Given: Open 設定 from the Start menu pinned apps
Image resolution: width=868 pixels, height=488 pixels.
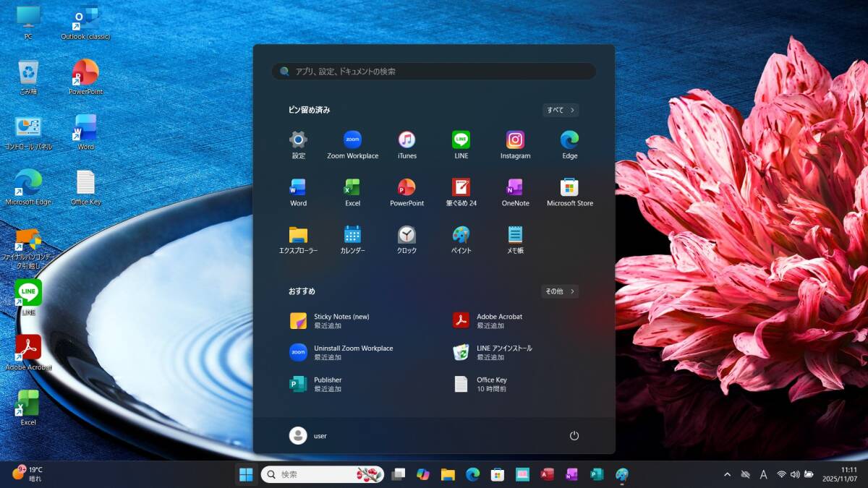Looking at the screenshot, I should pyautogui.click(x=298, y=145).
